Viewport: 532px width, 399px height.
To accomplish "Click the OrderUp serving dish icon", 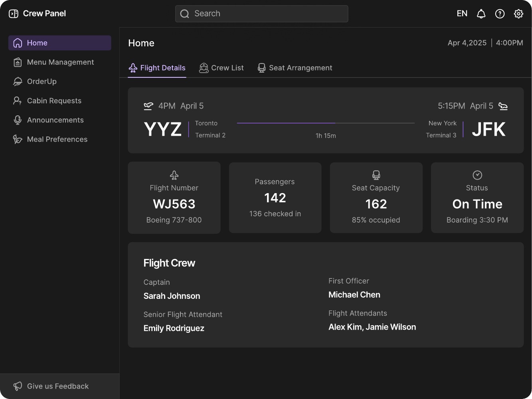I will pos(18,81).
